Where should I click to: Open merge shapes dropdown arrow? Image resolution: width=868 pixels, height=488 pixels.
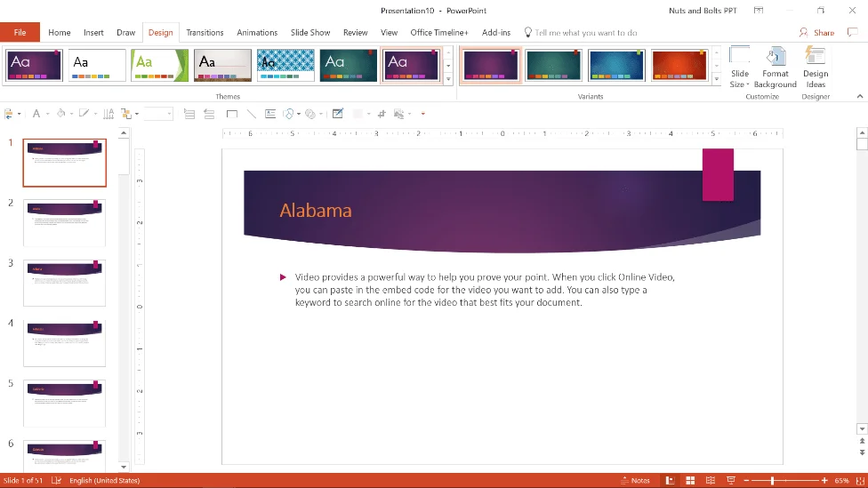pyautogui.click(x=299, y=114)
